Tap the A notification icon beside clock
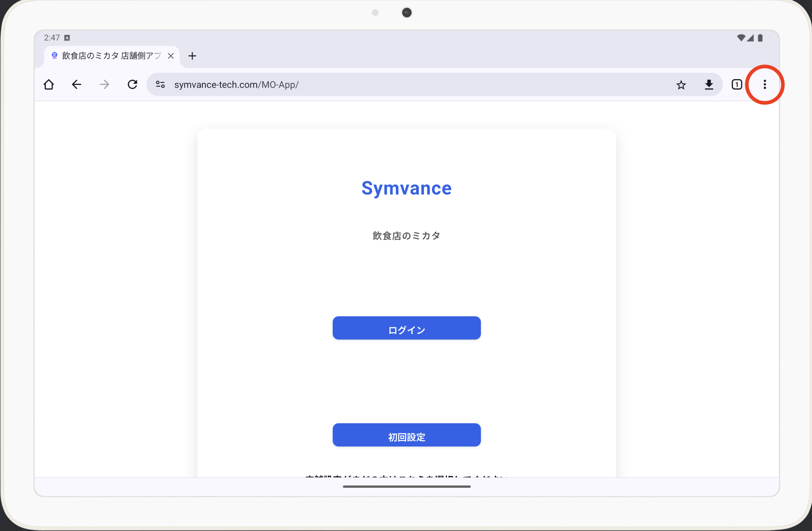This screenshot has height=531, width=812. (x=67, y=38)
